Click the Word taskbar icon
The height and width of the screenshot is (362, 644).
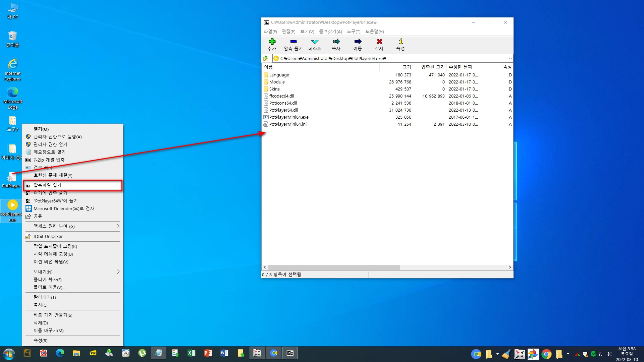click(224, 353)
